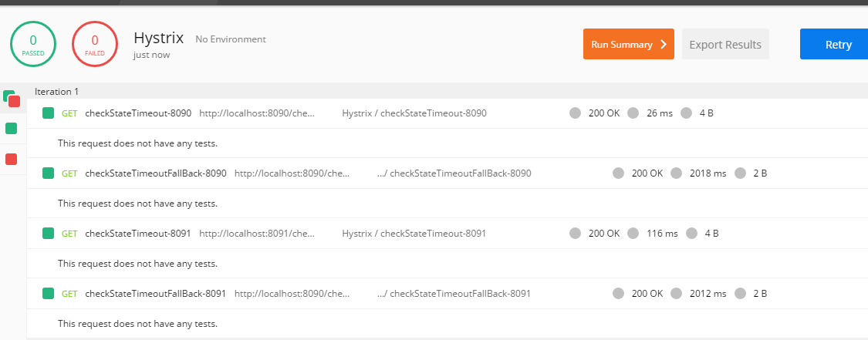Open the Run Summary view
Image resolution: width=868 pixels, height=340 pixels.
[628, 44]
